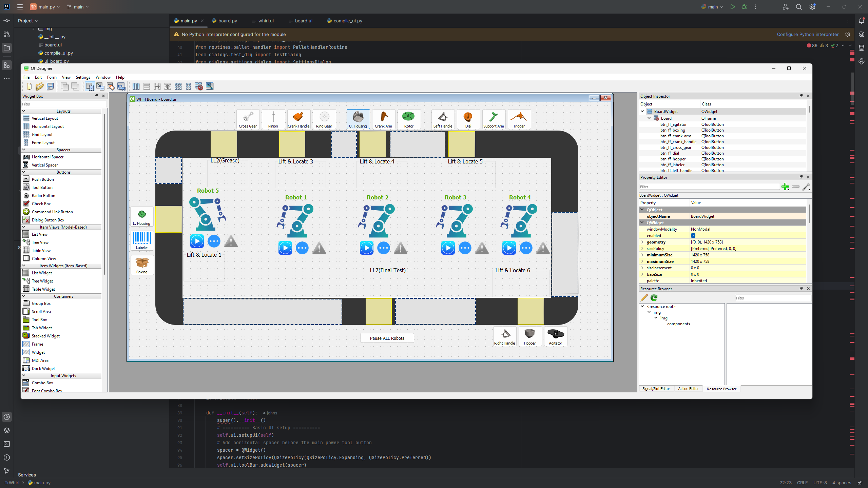The image size is (868, 488).
Task: Click Property Editor filter input field
Action: tap(709, 187)
